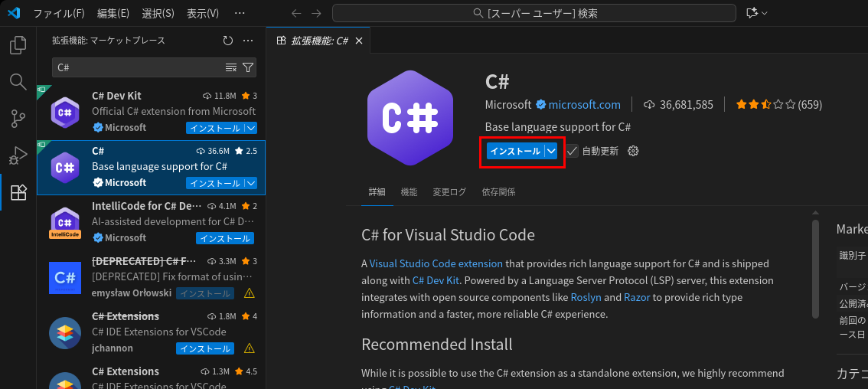Install the IntelliCode for C# extension
Screen dimensions: 868x389
tap(224, 238)
